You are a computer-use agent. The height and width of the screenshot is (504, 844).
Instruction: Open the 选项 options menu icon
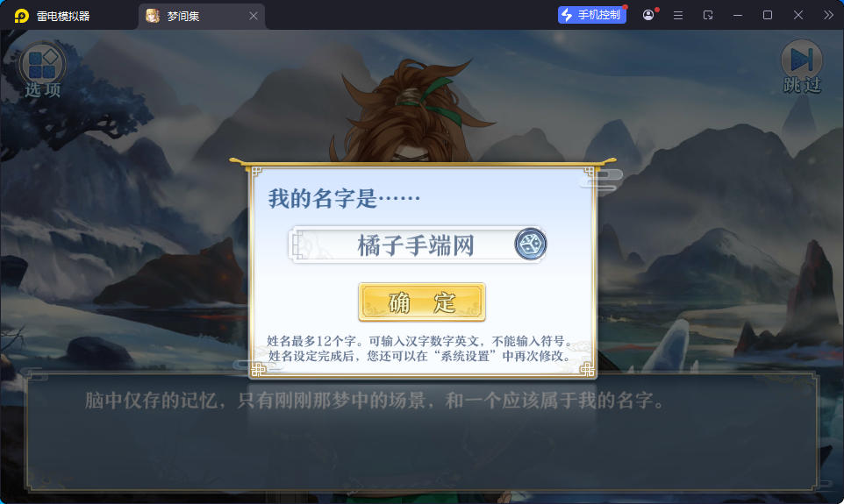pos(42,70)
